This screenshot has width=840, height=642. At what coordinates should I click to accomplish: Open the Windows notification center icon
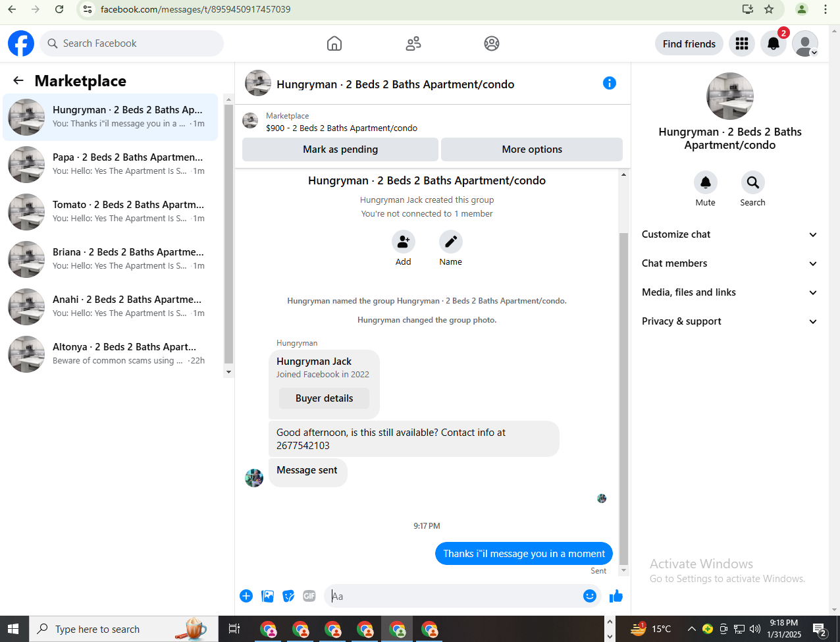(x=819, y=629)
